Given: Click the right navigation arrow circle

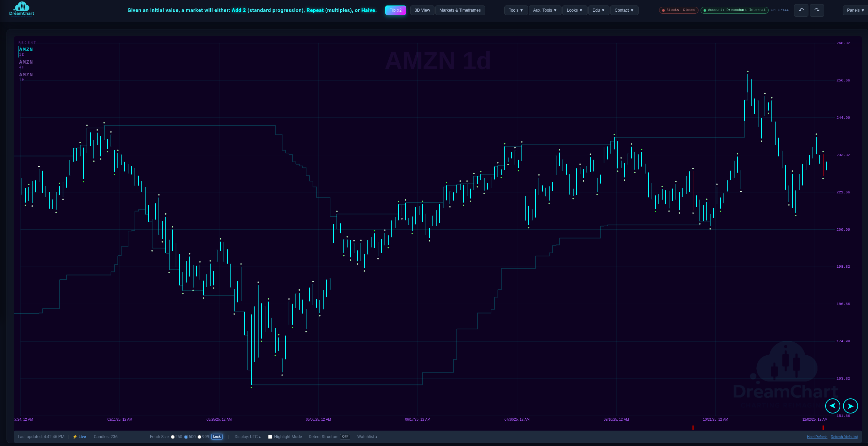Looking at the screenshot, I should 851,406.
